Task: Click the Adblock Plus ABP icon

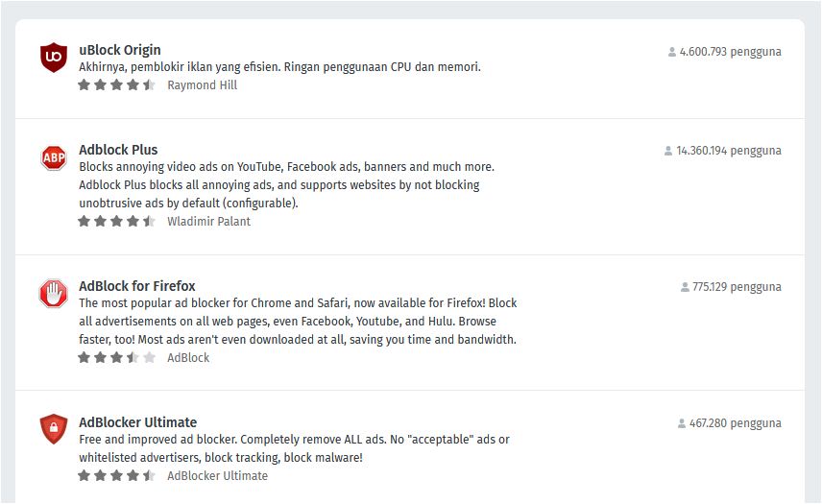Action: coord(54,157)
